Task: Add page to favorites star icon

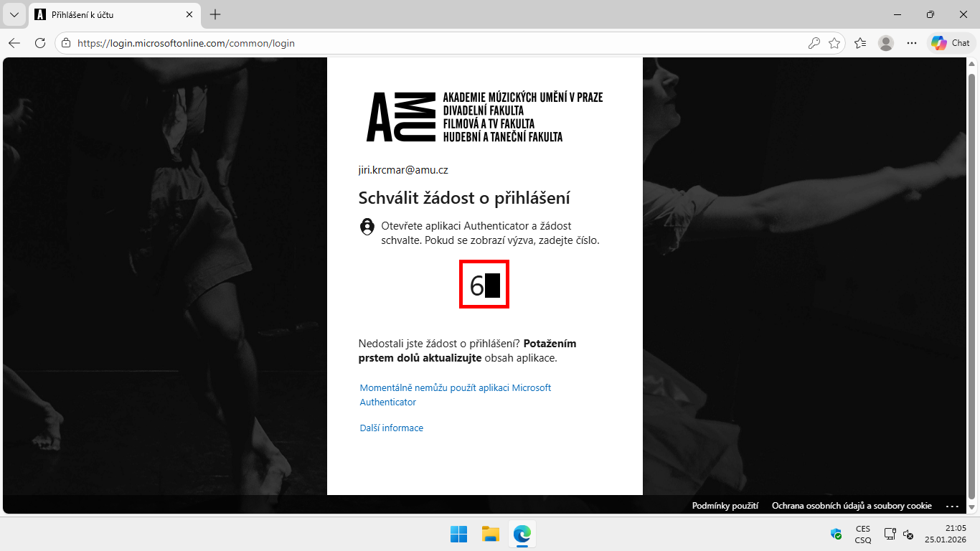Action: click(x=834, y=43)
